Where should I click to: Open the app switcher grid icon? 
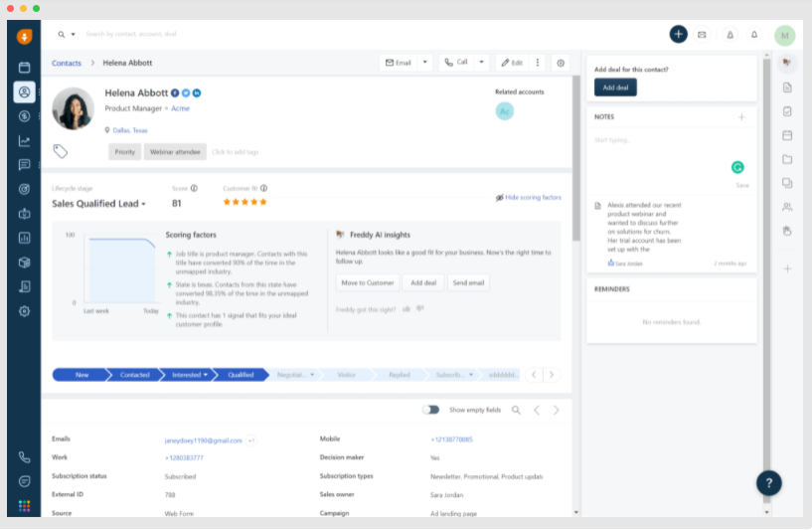[24, 506]
